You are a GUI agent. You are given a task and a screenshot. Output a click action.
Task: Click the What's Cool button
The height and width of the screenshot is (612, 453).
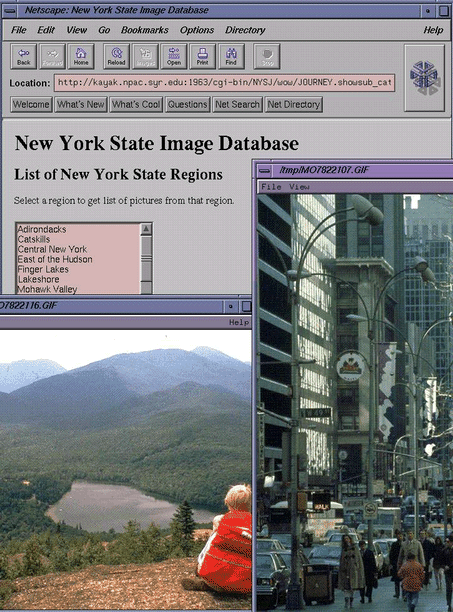136,105
